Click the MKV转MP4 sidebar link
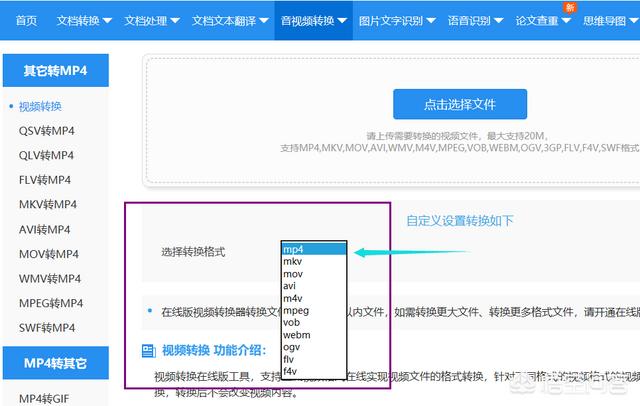 [x=47, y=204]
